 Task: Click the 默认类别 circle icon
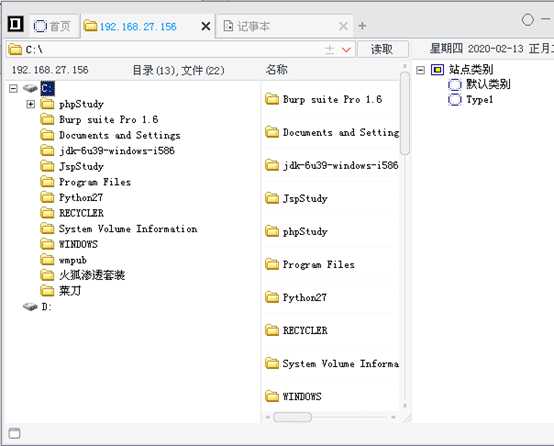[455, 84]
